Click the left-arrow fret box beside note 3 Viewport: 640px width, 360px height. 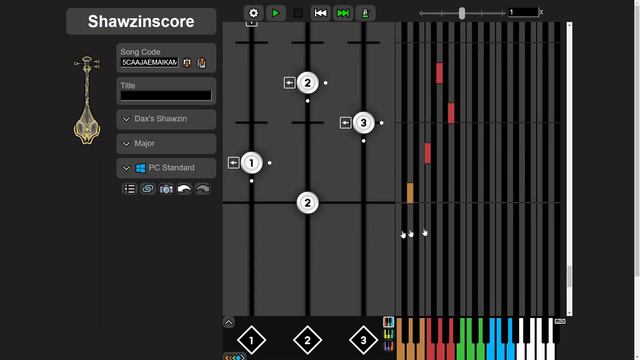click(x=345, y=122)
